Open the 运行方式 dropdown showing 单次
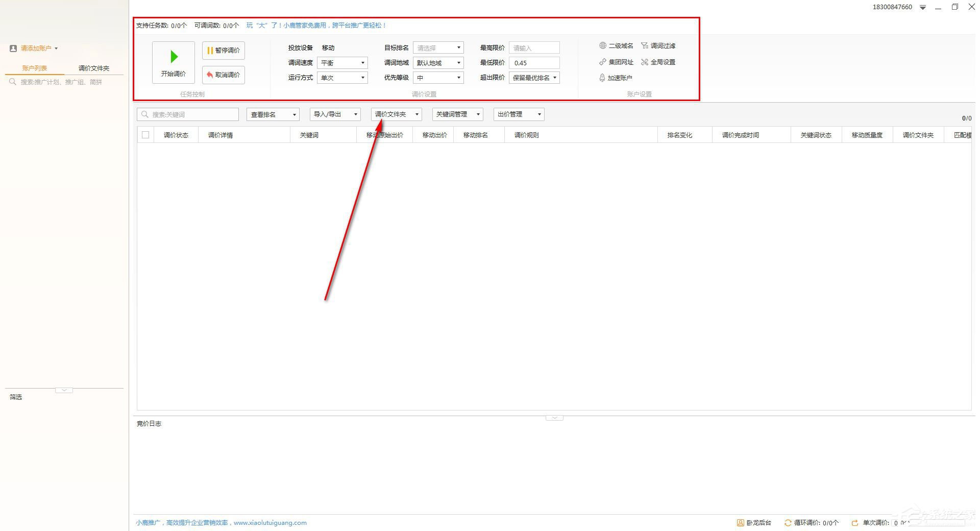Screen dimensions: 980x531 tap(342, 78)
